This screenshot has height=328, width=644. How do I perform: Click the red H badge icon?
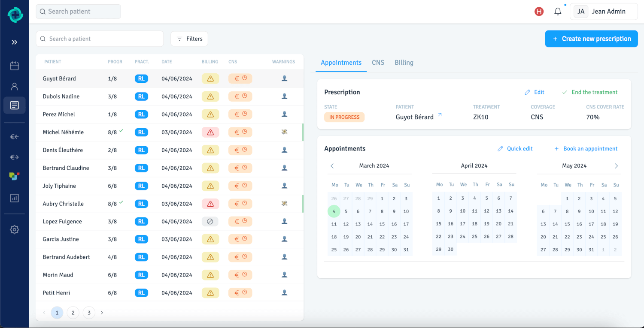[x=539, y=12]
